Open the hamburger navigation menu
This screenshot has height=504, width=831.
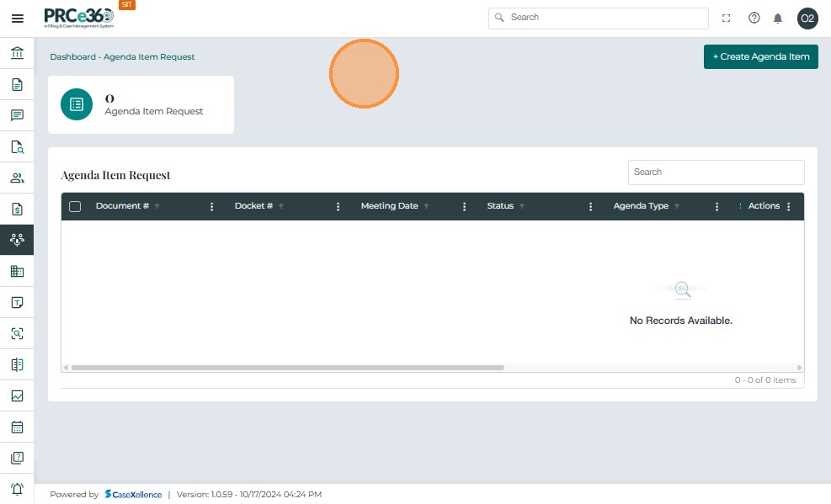(x=18, y=19)
